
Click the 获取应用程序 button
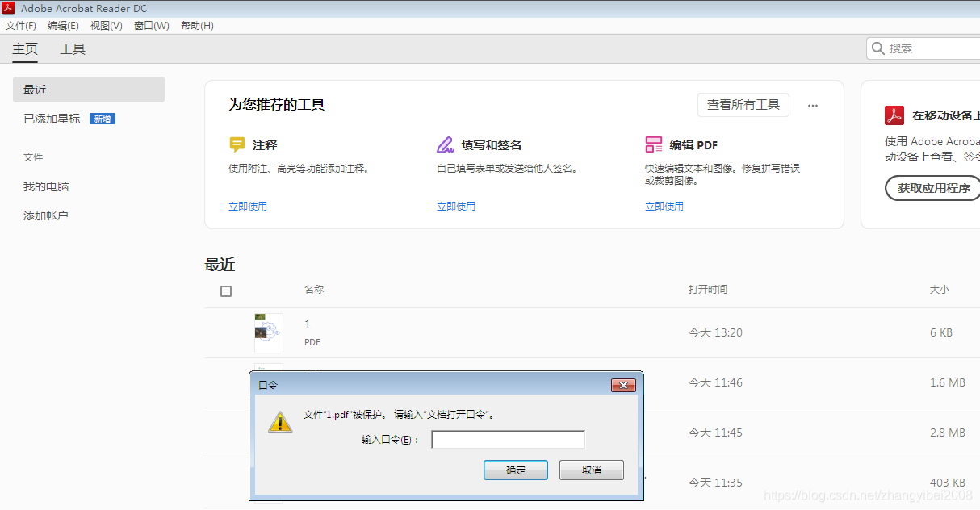933,188
